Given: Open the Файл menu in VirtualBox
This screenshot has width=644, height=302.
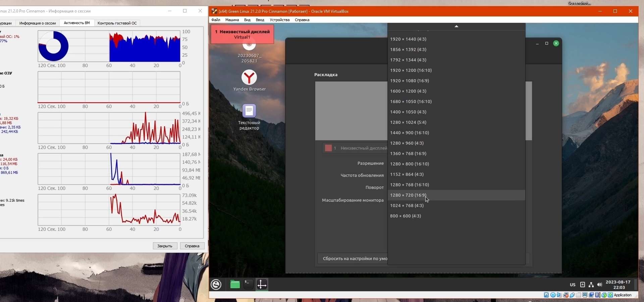Looking at the screenshot, I should pyautogui.click(x=216, y=20).
